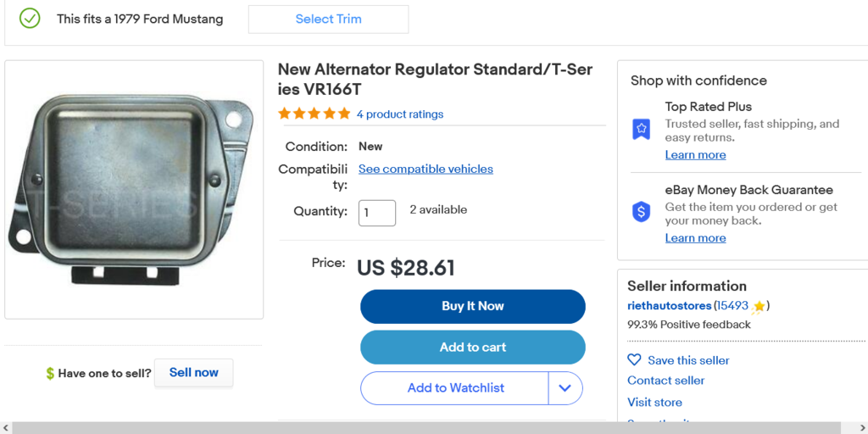Screen dimensions: 868x434
Task: Click the Add to Watchlist button
Action: [455, 388]
